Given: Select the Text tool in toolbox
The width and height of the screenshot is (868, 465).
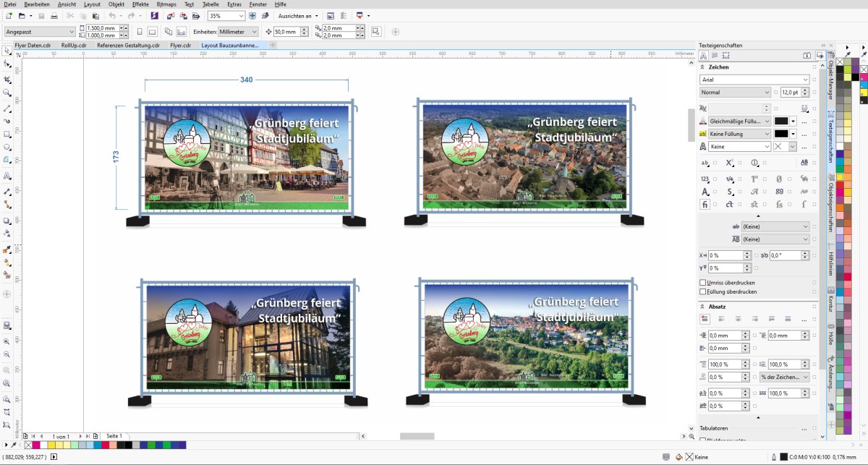Looking at the screenshot, I should click(7, 176).
